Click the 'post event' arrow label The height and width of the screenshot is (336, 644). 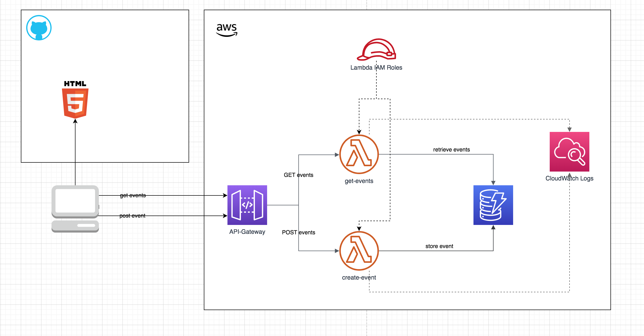132,216
